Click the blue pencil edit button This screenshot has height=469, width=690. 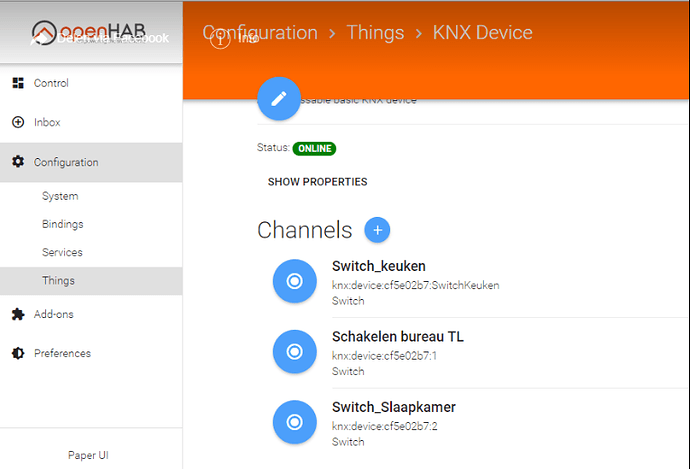coord(279,98)
